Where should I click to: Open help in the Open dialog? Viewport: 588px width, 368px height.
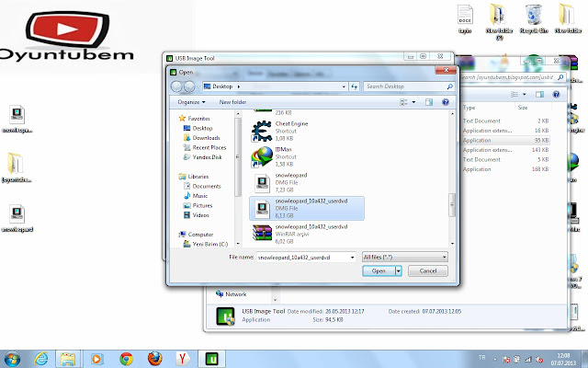(445, 102)
